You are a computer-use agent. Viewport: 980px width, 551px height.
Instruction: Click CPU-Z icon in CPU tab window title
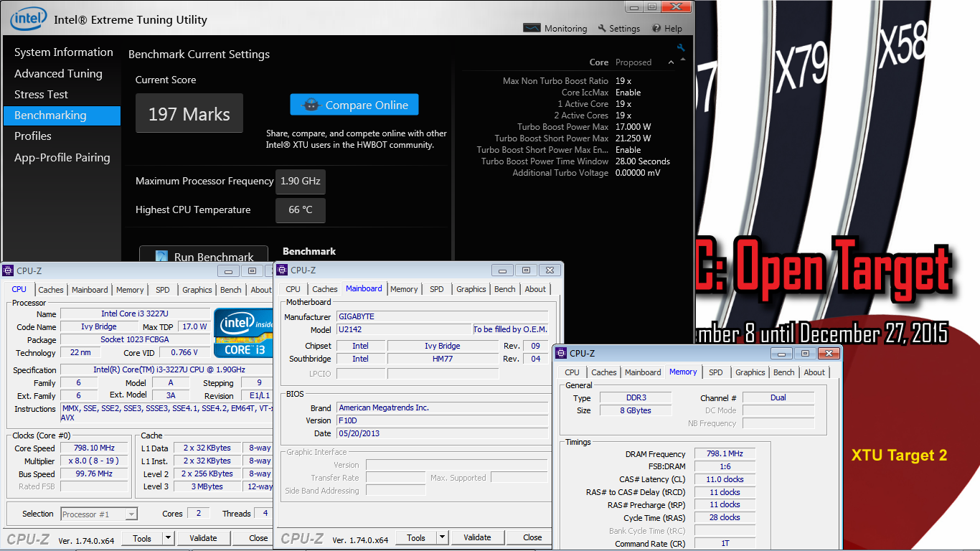click(x=8, y=270)
